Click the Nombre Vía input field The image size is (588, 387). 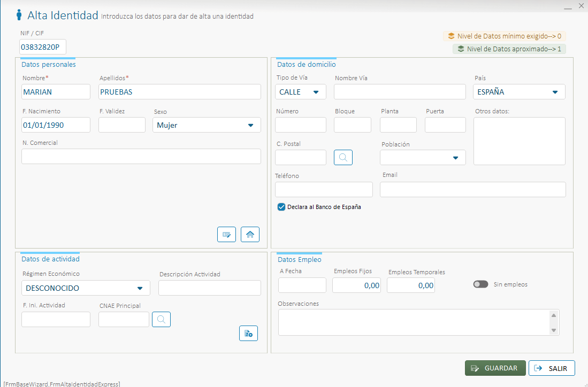tap(400, 92)
